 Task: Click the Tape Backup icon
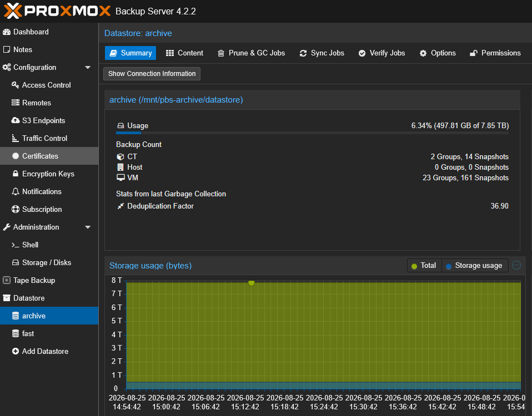pyautogui.click(x=7, y=280)
